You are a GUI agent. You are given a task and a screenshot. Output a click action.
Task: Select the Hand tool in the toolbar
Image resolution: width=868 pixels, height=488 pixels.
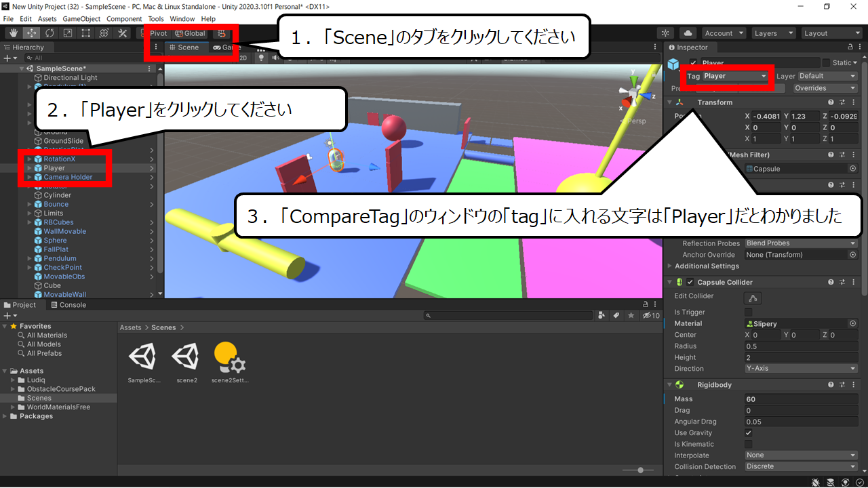pos(14,33)
